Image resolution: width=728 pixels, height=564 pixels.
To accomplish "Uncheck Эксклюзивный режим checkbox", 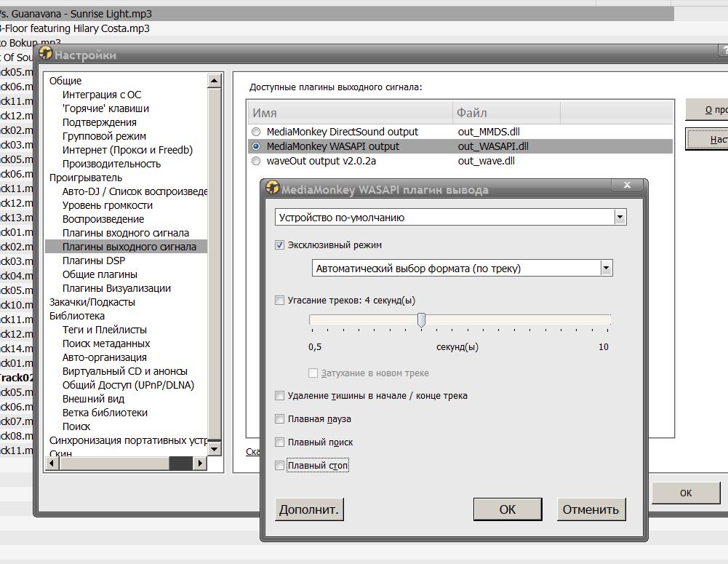I will tap(279, 245).
